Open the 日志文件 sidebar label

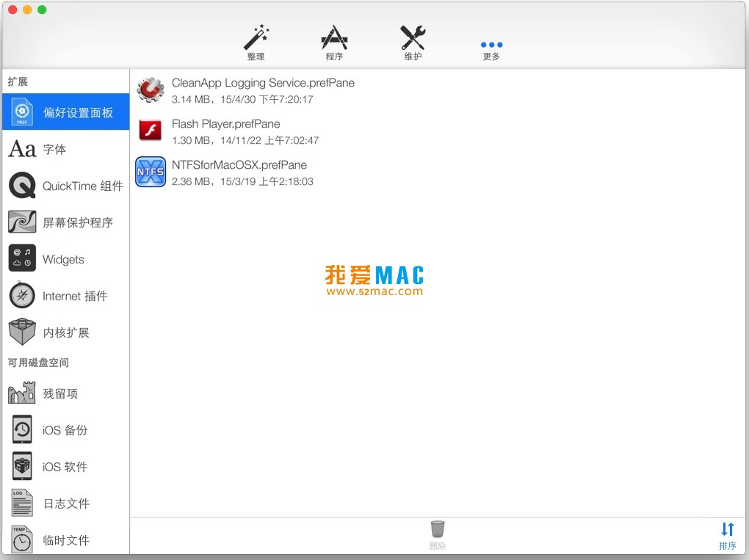(66, 503)
